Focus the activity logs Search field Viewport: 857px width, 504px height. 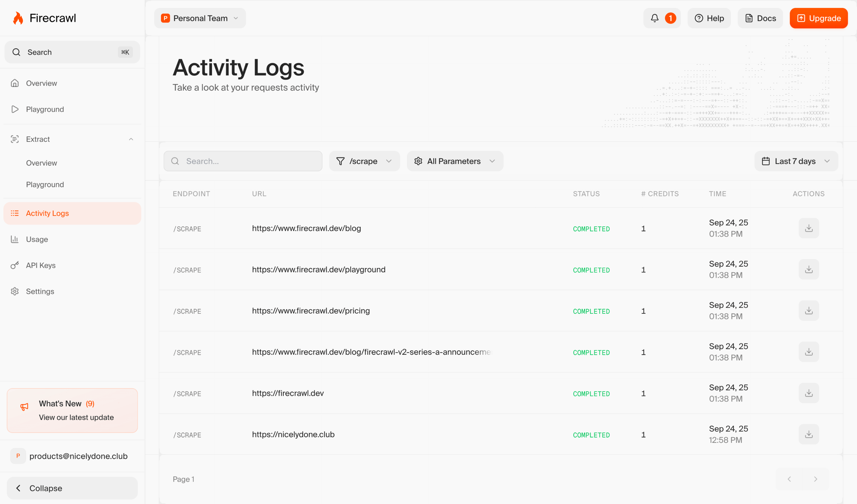[243, 161]
